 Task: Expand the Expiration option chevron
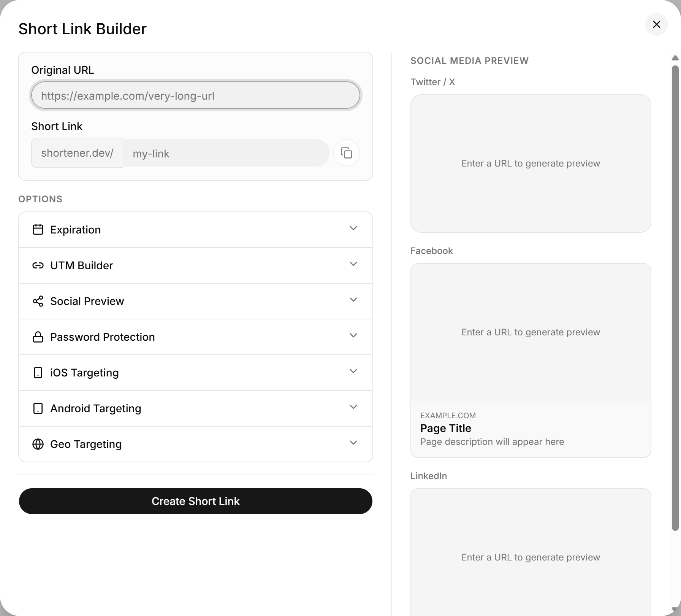click(353, 228)
